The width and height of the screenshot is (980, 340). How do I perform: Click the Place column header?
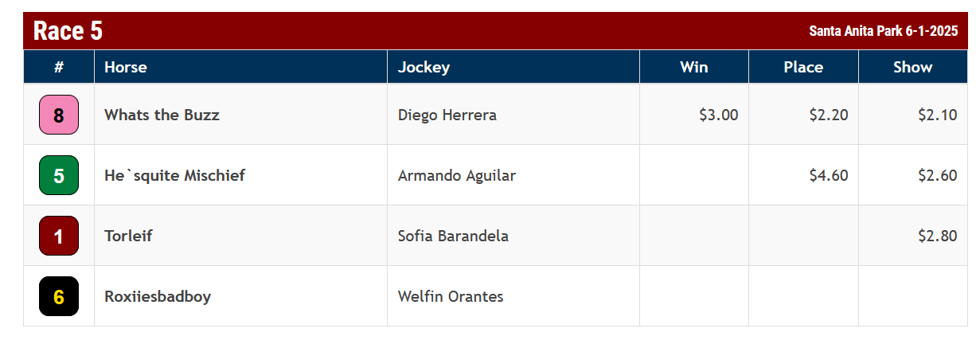(802, 67)
